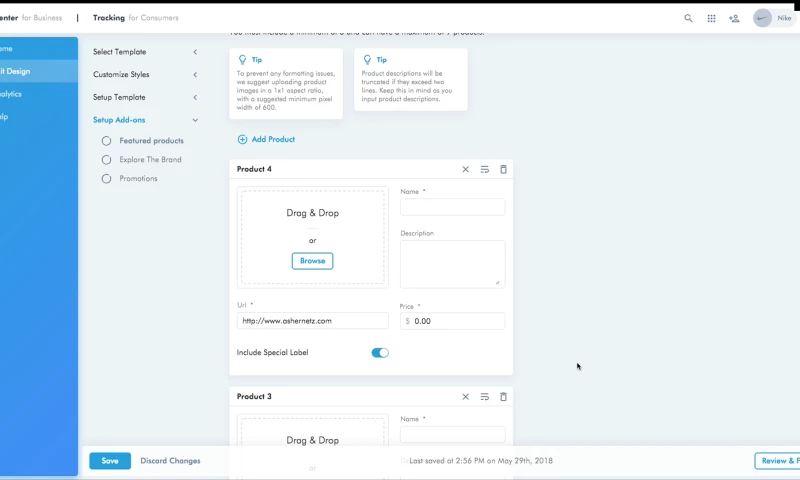Click the reorder icon on Product 3
This screenshot has height=480, width=800.
[x=485, y=396]
